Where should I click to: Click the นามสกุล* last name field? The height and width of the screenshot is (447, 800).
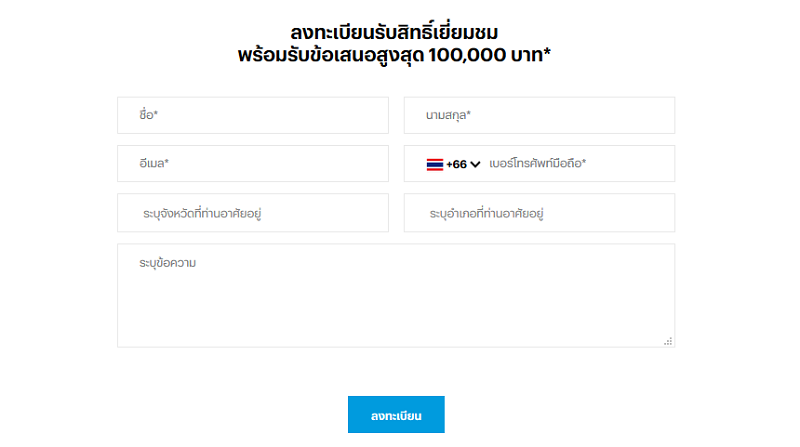[540, 115]
